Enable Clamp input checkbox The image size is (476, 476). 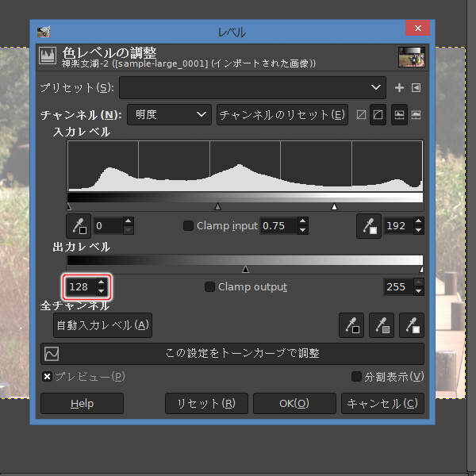coord(188,226)
